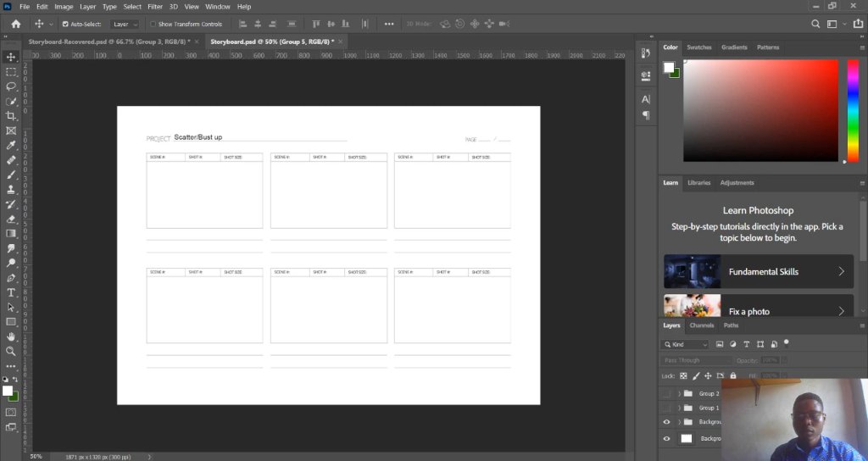Toggle the layer filtering switch
Screen dimensions: 868x461
click(x=786, y=342)
